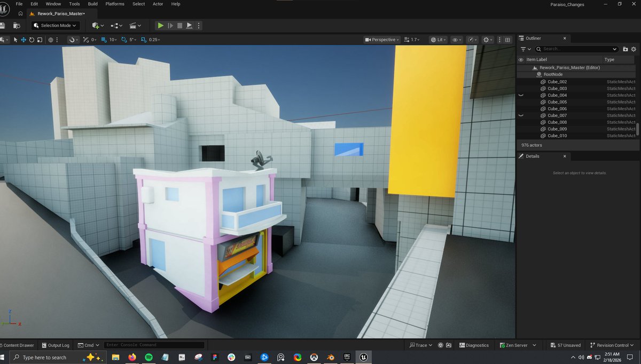Activate the Scale gizmo tool
Screen dimensions: 641x364
click(x=40, y=39)
